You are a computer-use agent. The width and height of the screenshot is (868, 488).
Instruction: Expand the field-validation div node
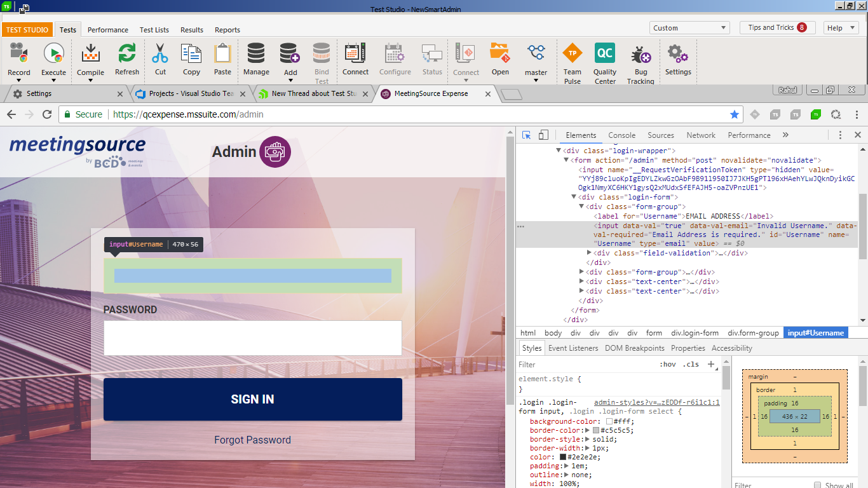click(590, 253)
